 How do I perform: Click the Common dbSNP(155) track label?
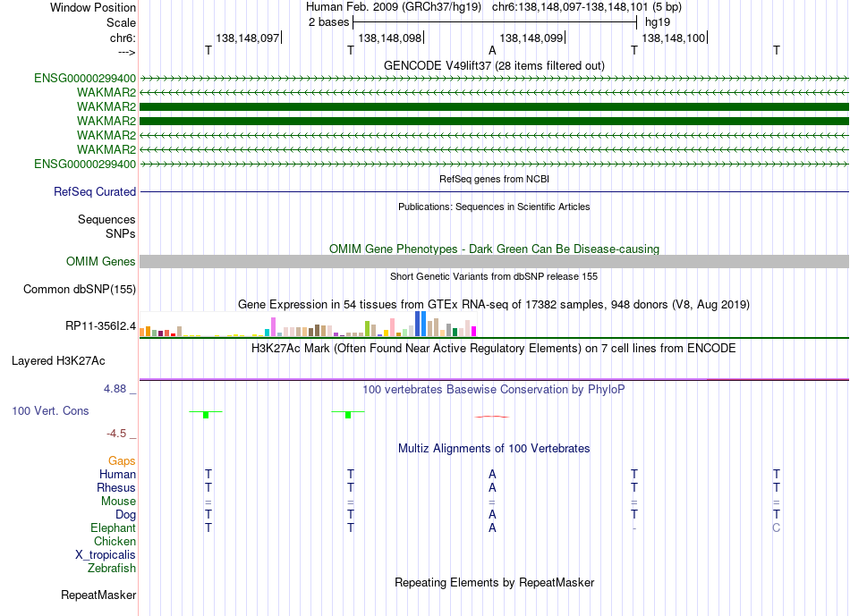(80, 290)
